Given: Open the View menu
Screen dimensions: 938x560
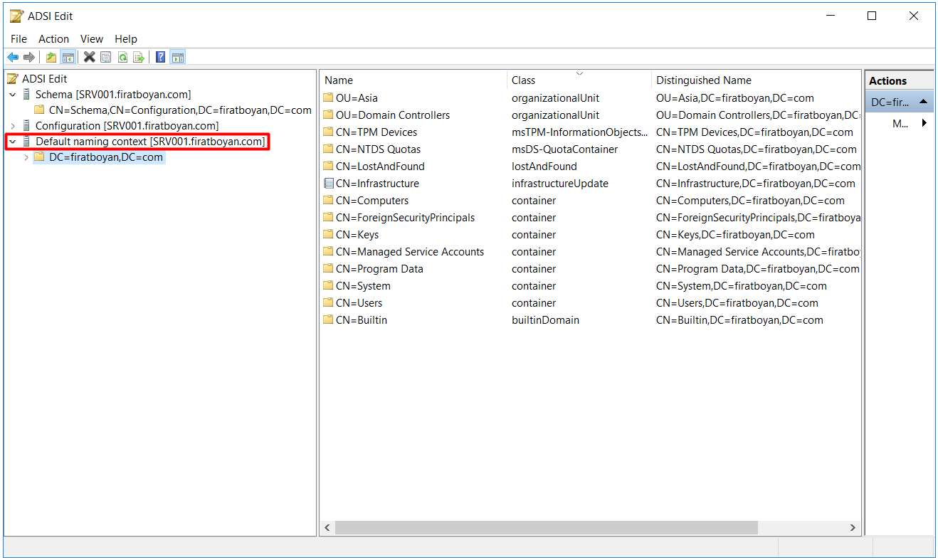Looking at the screenshot, I should 92,39.
